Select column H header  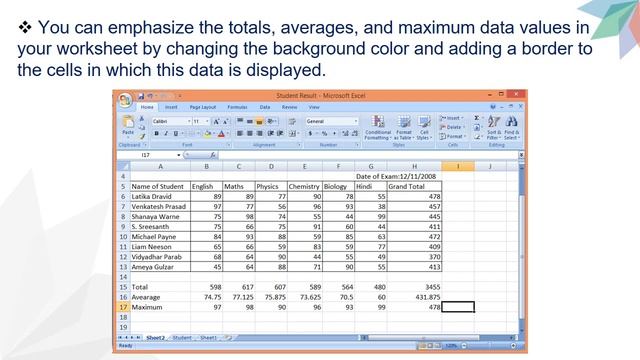[414, 166]
